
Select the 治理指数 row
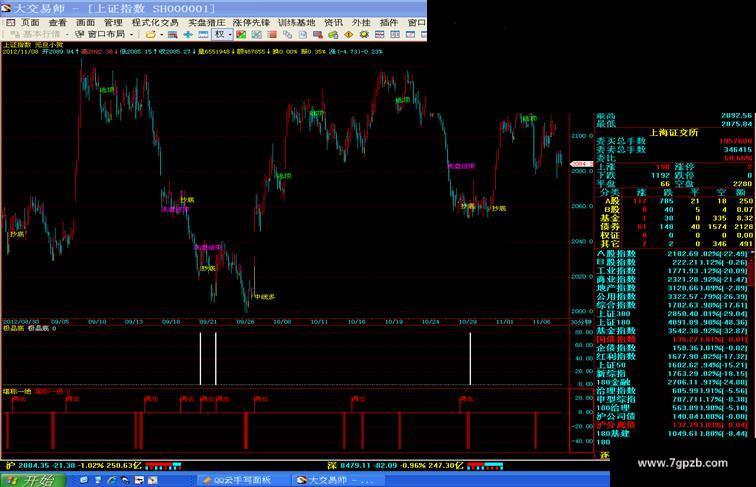pyautogui.click(x=674, y=391)
